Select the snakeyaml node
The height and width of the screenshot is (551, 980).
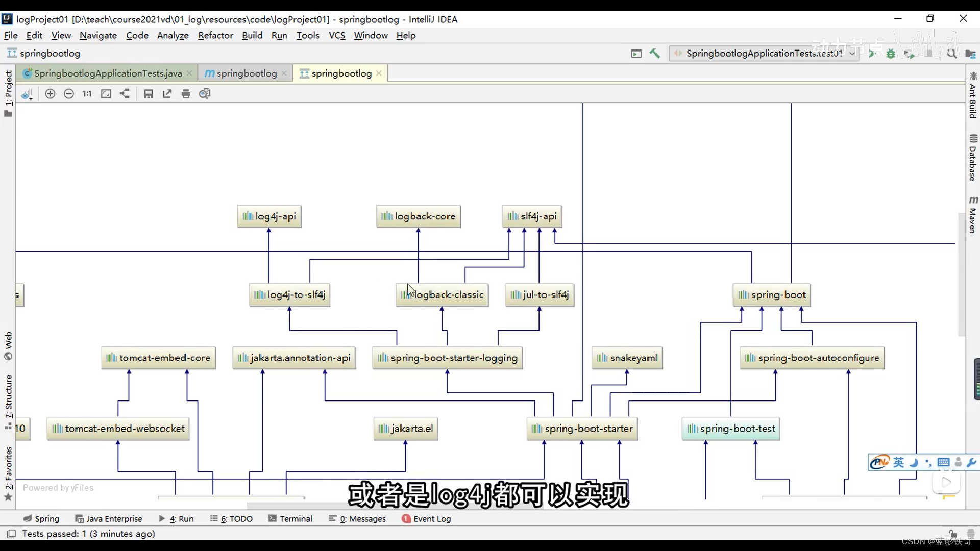(x=627, y=358)
